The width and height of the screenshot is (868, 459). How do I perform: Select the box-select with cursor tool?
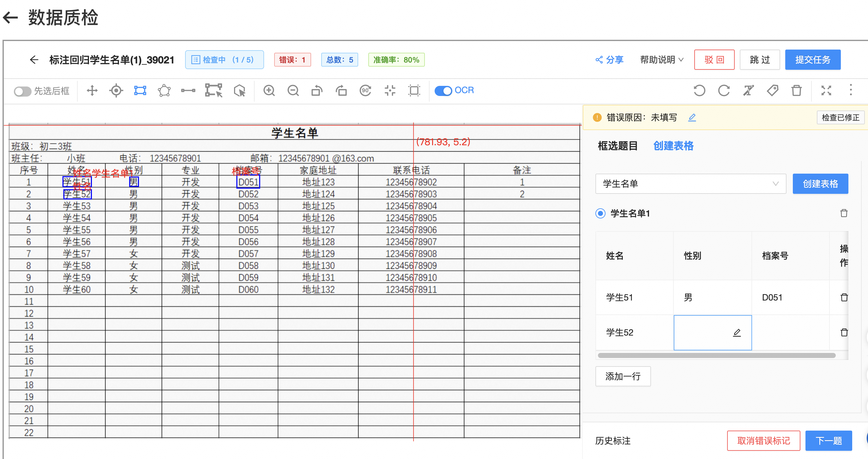(x=214, y=91)
